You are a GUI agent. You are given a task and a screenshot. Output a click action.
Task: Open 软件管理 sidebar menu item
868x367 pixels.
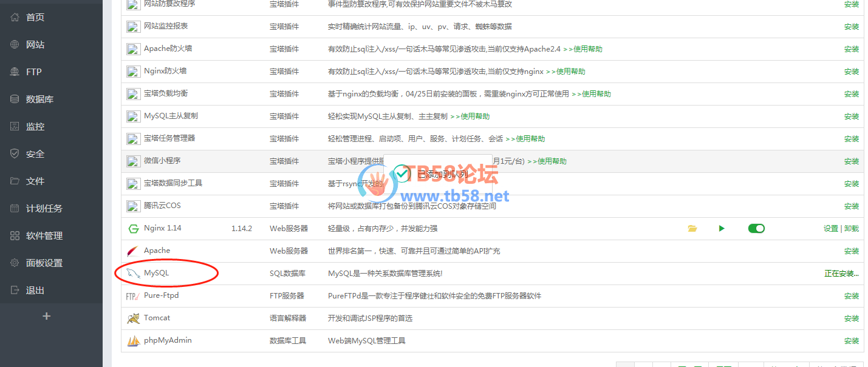(44, 236)
